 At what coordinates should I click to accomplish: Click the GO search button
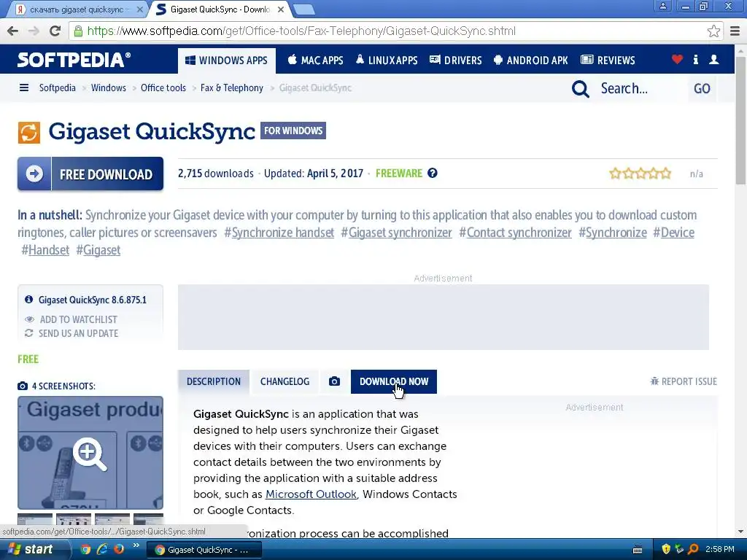[702, 88]
